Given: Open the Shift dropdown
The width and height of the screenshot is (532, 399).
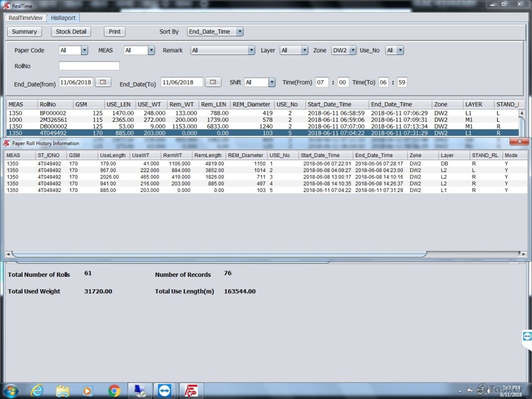Looking at the screenshot, I should click(x=271, y=82).
